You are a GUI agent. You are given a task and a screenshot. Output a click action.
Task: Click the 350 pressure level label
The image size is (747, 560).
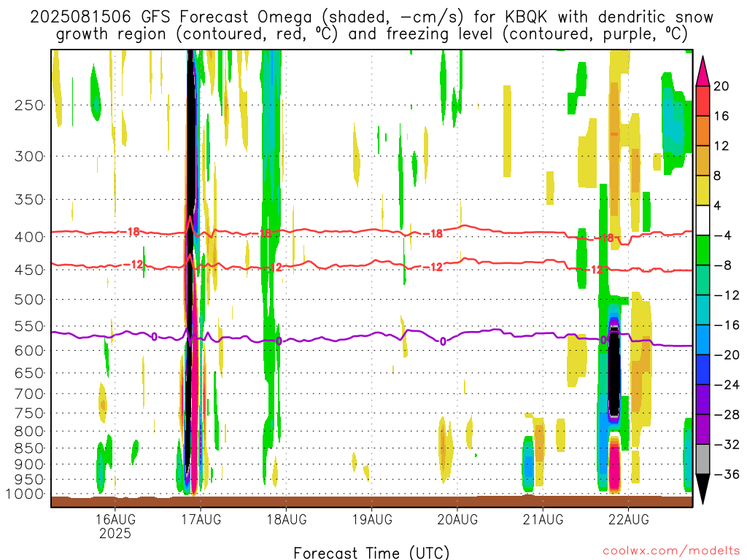(x=28, y=200)
